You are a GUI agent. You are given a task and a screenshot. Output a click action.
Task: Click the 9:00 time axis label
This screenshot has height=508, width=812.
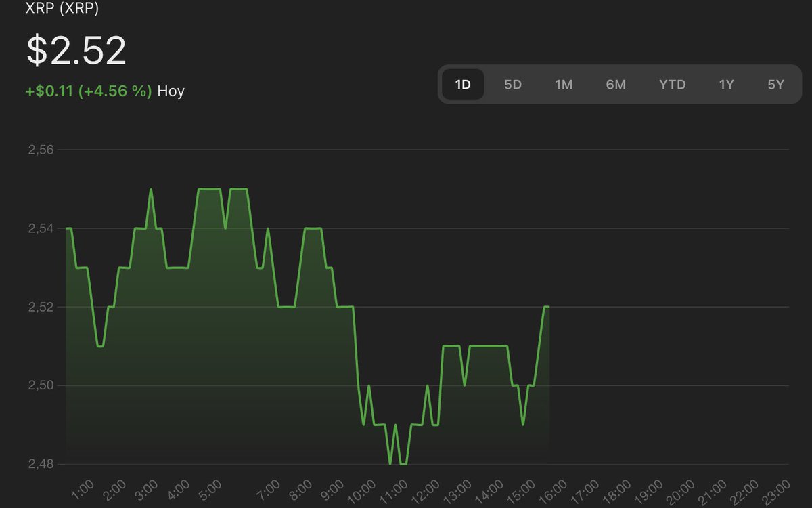click(333, 489)
